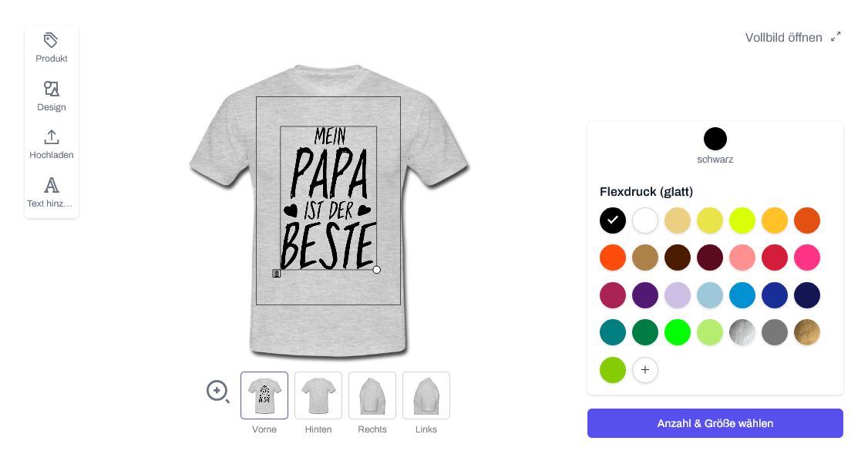868x461 pixels.
Task: Open the Produkt panel
Action: click(x=52, y=48)
